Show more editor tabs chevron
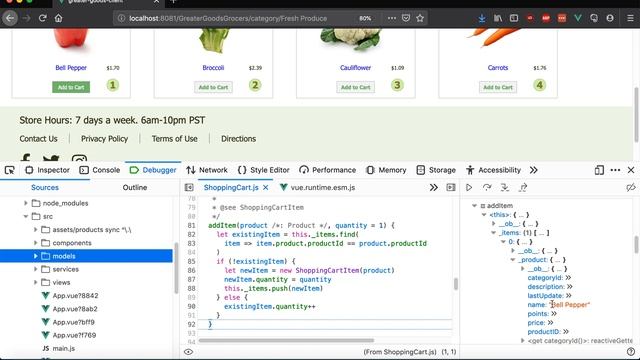 pos(433,187)
